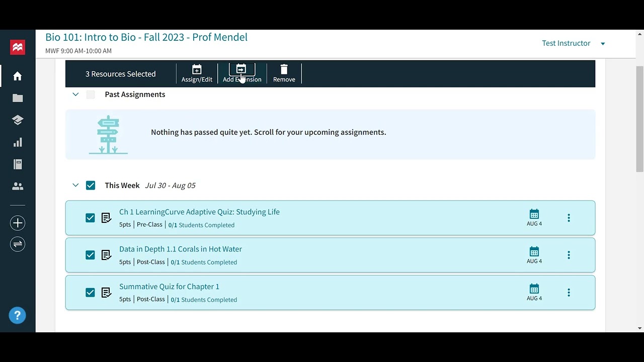
Task: Collapse the Past Assignments section
Action: point(75,95)
